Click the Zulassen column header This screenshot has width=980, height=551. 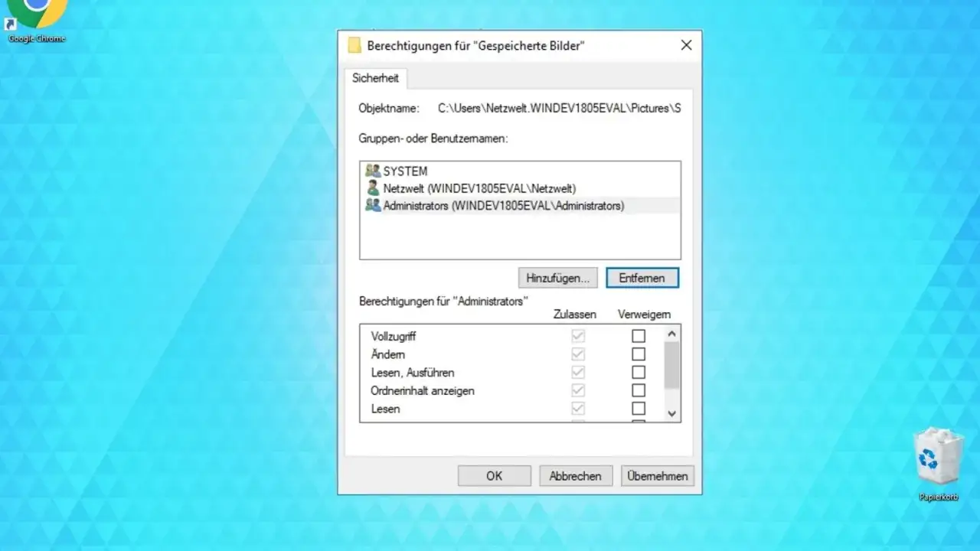pyautogui.click(x=574, y=315)
